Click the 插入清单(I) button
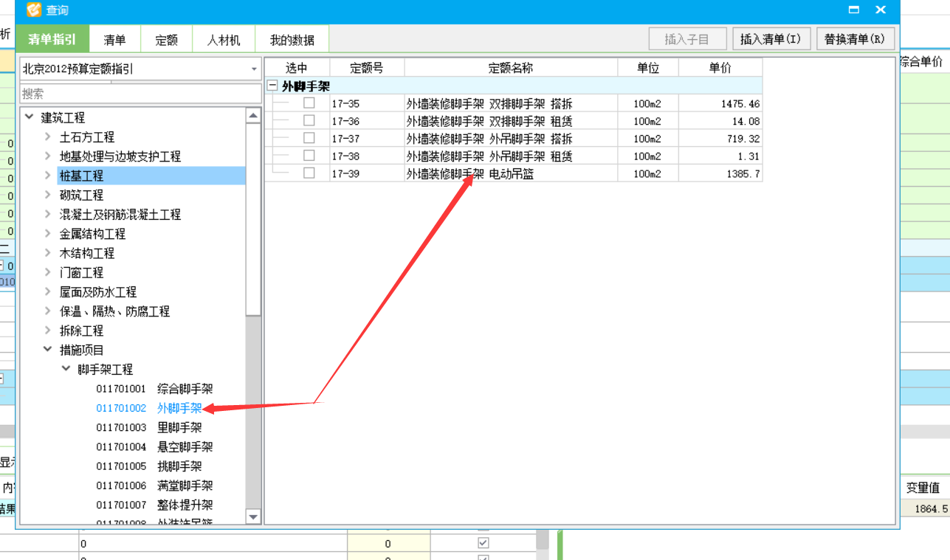Image resolution: width=950 pixels, height=560 pixels. (x=771, y=39)
